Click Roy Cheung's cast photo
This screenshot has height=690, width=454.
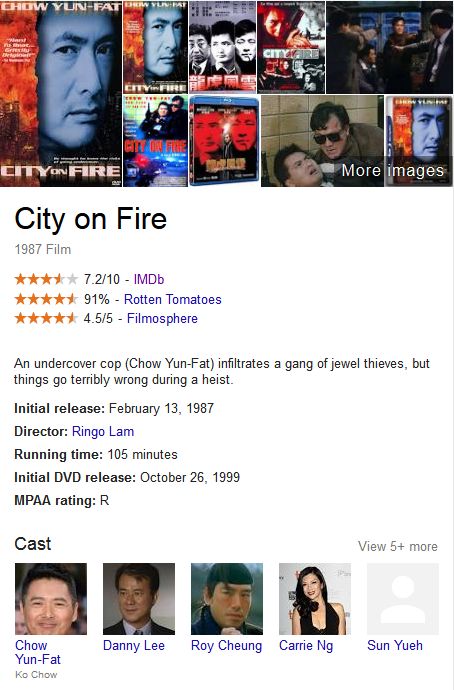click(227, 599)
